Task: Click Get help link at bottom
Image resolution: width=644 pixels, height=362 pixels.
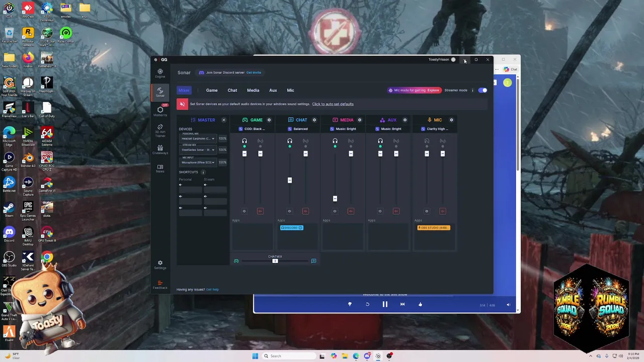Action: [x=212, y=290]
